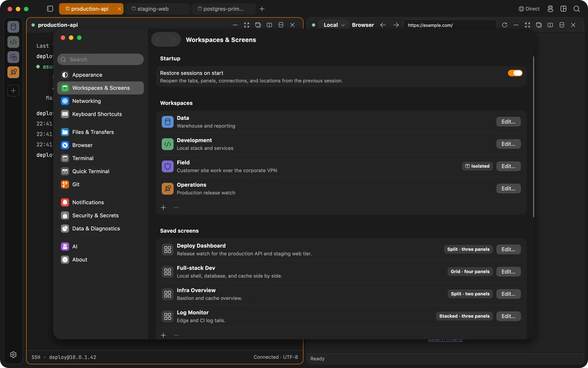The height and width of the screenshot is (368, 588).
Task: Select the Full-stack Dev saved screen row
Action: [341, 272]
